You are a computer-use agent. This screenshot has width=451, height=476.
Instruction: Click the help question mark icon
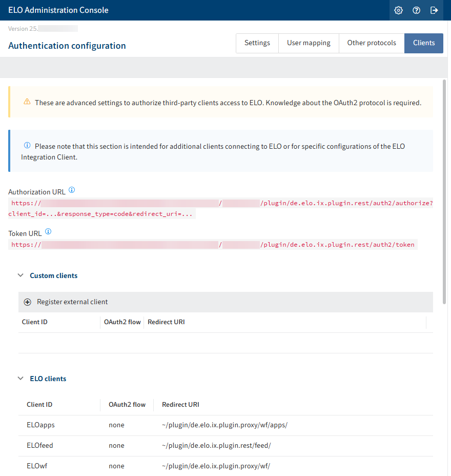(416, 10)
